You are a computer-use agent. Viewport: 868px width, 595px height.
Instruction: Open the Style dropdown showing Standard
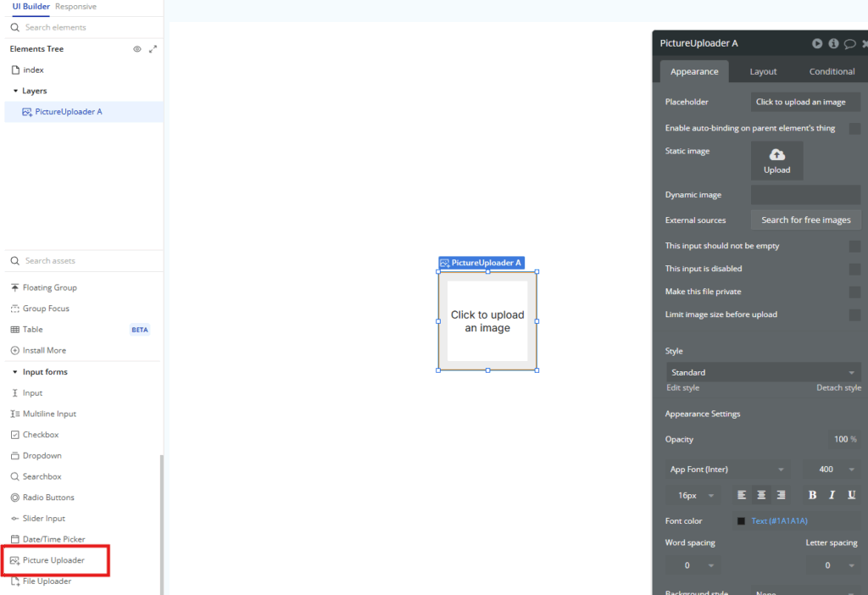click(763, 372)
